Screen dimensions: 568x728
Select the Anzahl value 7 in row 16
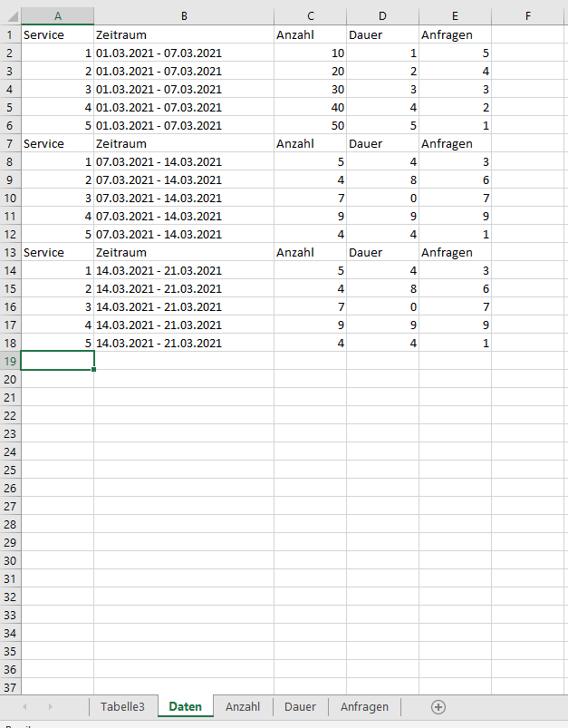pos(311,306)
